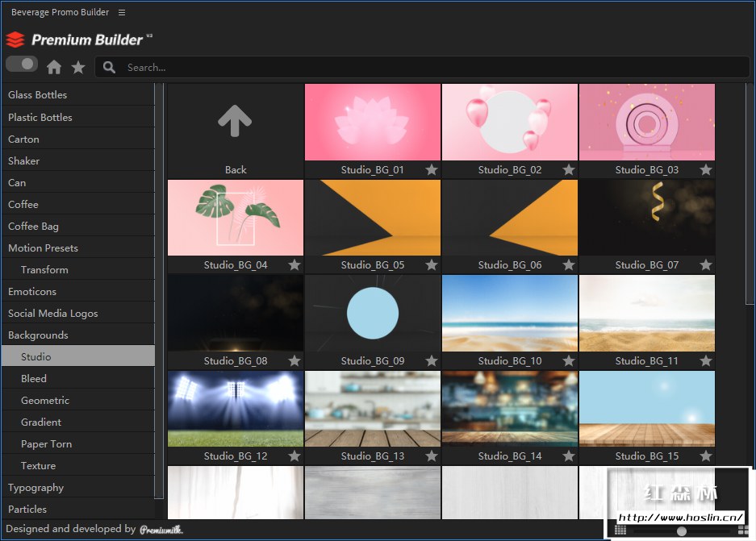
Task: Favorite Studio_BG_09 with its star
Action: click(432, 361)
